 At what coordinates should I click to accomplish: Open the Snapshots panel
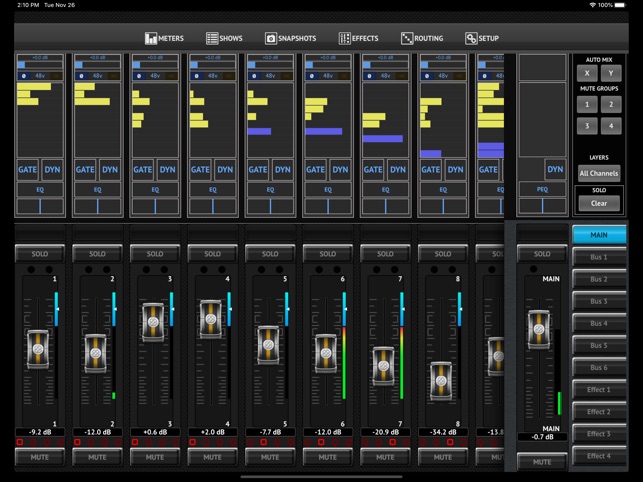[x=290, y=38]
